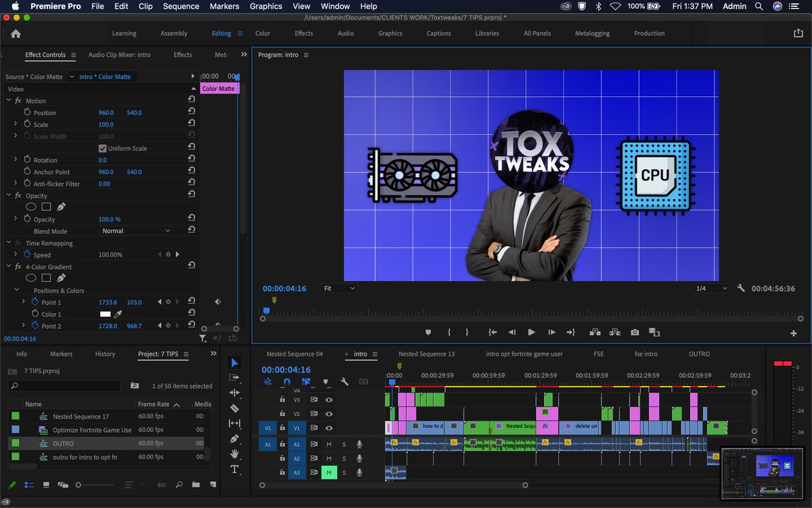Reset Position parameter value
This screenshot has width=812, height=508.
pos(191,112)
